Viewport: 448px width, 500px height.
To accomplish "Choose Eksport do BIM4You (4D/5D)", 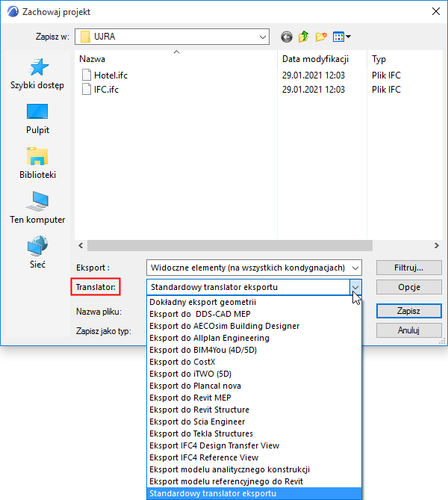I will 254,350.
